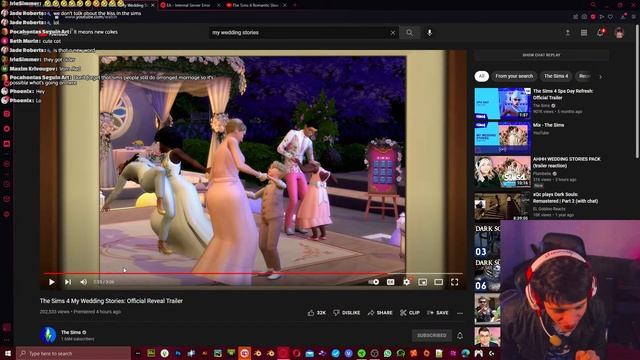Image resolution: width=640 pixels, height=360 pixels.
Task: Run search with magnifier button
Action: coord(409,33)
